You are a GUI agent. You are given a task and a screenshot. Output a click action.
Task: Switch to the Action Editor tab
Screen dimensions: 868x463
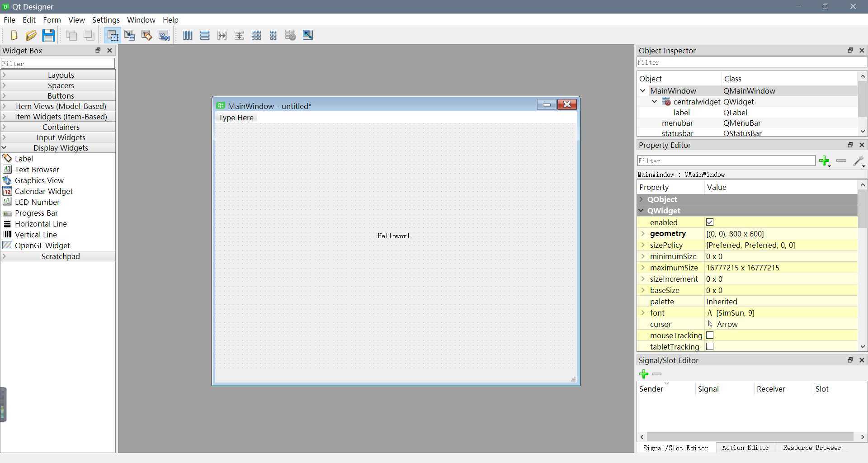[745, 448]
